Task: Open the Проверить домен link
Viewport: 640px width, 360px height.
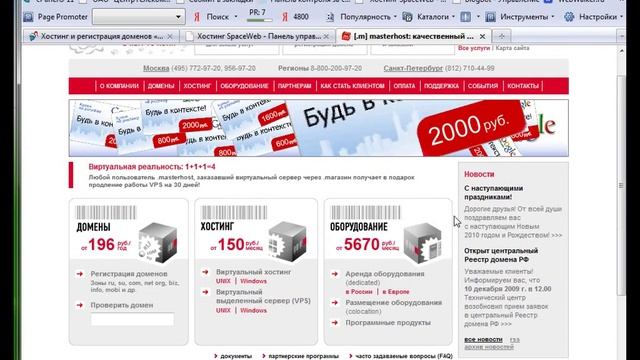Action: [x=122, y=305]
